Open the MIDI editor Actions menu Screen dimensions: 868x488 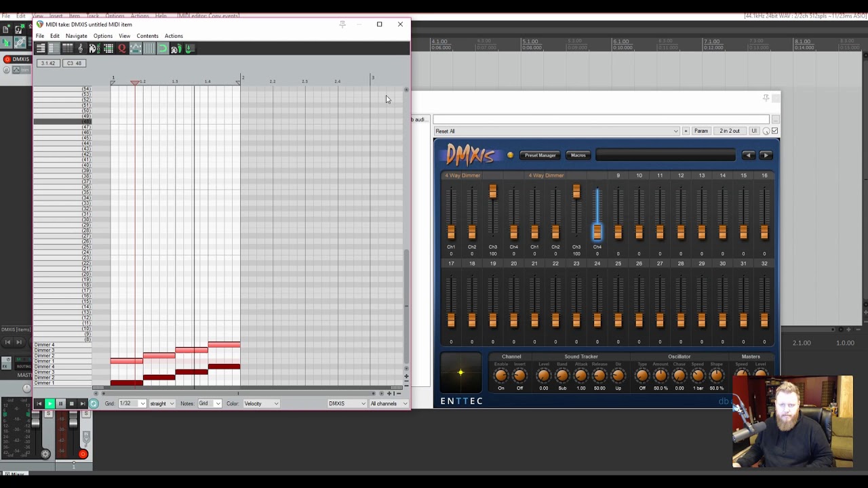tap(174, 36)
